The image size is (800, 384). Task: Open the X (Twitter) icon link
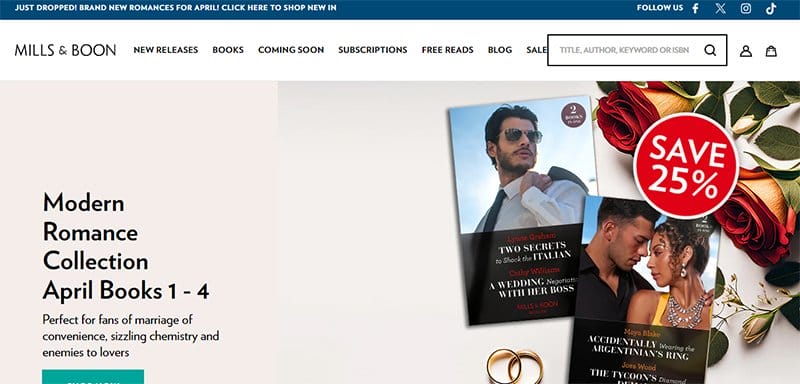tap(720, 8)
